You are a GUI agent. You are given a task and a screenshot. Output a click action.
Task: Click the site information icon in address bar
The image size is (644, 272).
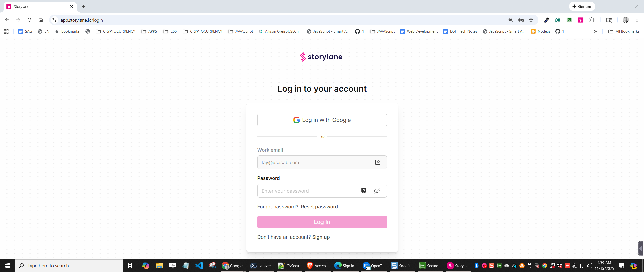click(54, 20)
